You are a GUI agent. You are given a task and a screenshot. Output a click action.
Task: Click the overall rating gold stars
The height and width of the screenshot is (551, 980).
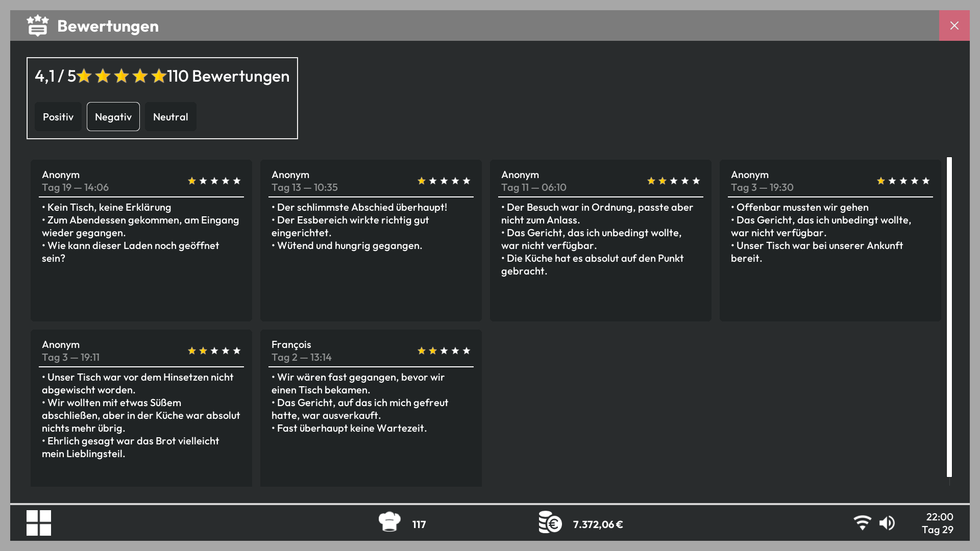(x=121, y=76)
